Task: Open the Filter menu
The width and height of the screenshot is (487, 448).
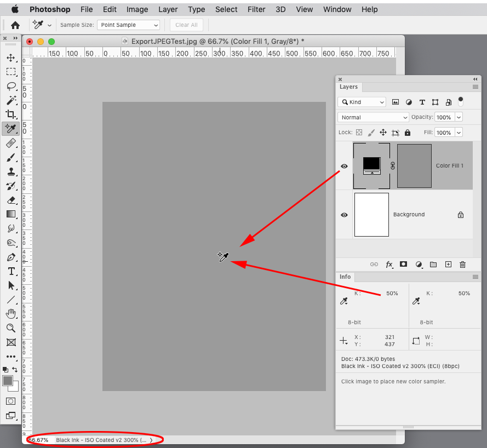Action: coord(256,9)
